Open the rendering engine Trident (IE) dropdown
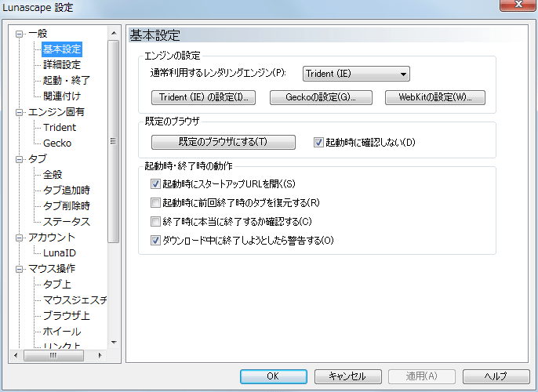 [356, 74]
